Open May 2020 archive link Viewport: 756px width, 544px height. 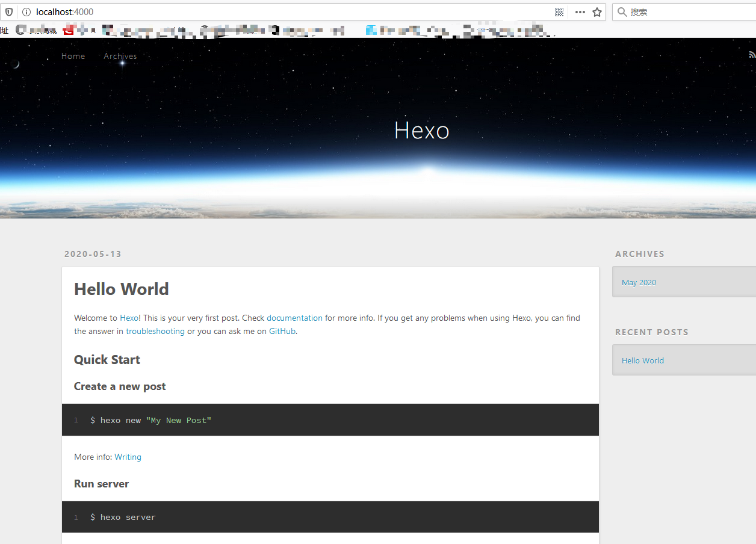[639, 282]
